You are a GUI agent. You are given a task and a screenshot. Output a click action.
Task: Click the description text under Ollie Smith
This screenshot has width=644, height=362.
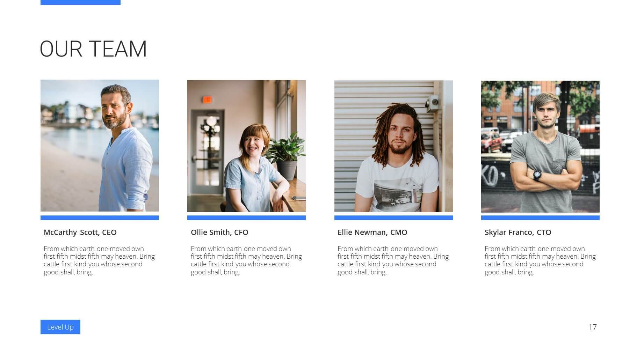[246, 260]
